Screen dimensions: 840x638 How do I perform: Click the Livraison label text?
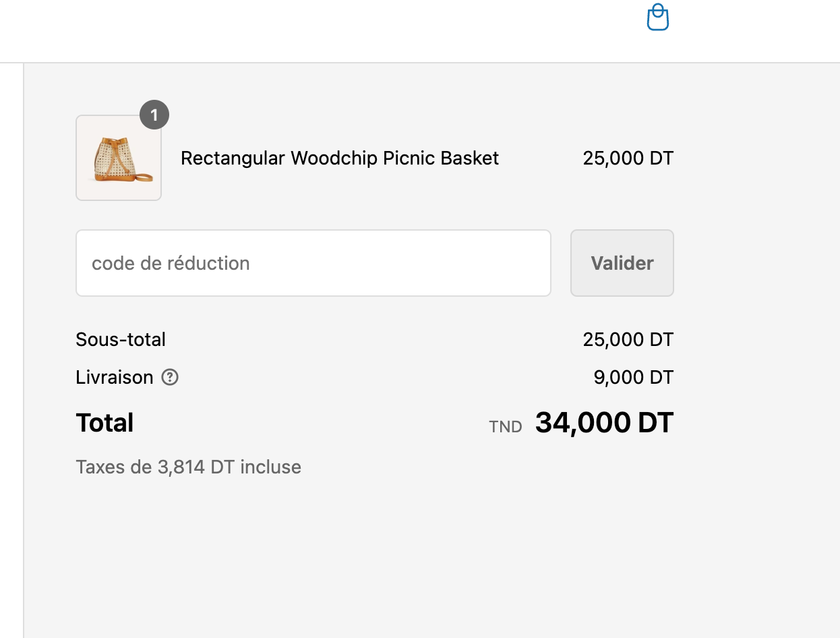115,378
